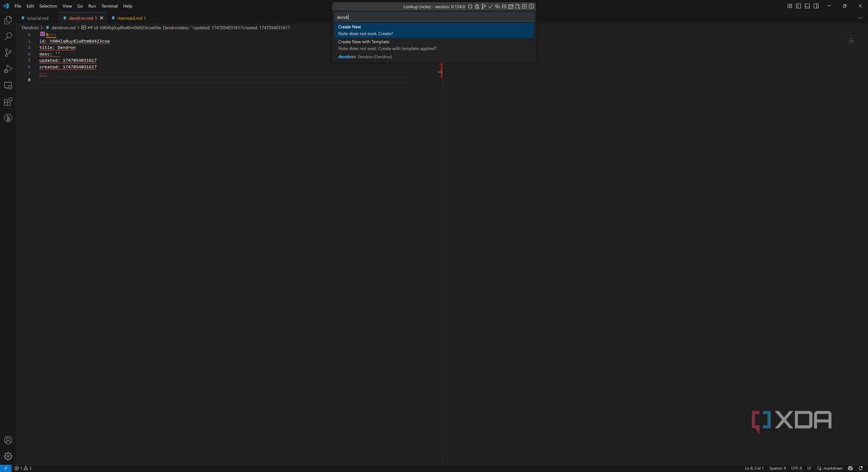
Task: Toggle the branch-shaped lookup modifier button
Action: coord(484,6)
